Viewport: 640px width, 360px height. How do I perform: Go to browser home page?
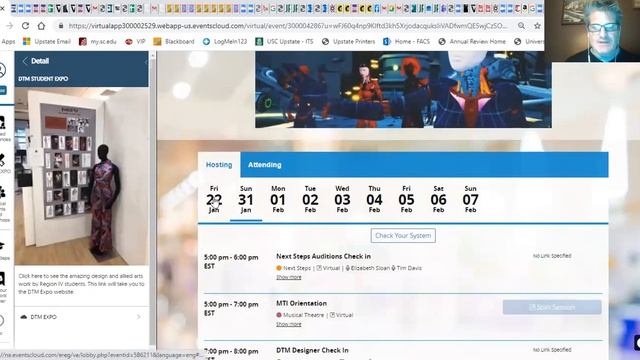click(41, 25)
